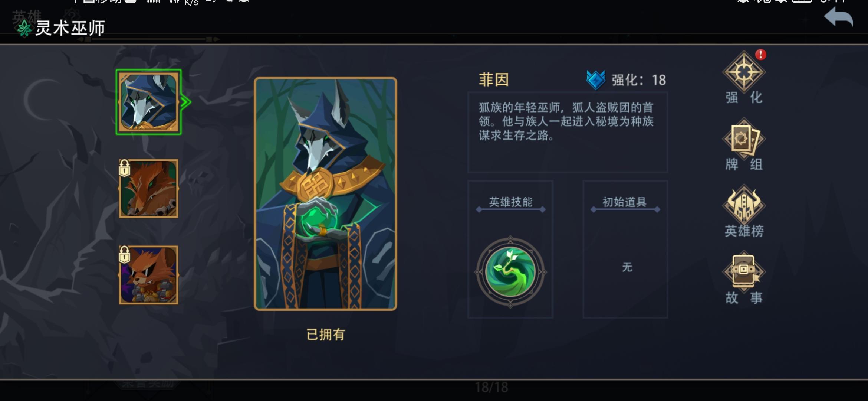Select the blue hooded fox hero portrait

click(148, 102)
